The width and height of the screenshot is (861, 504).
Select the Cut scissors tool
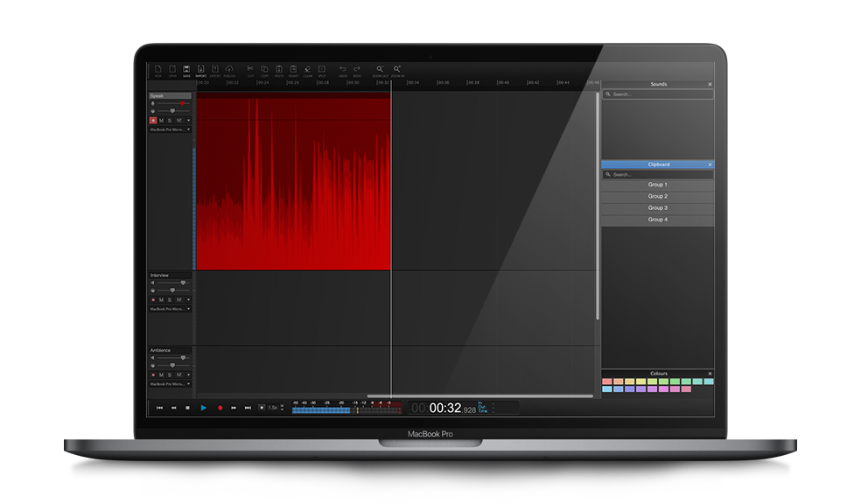coord(250,69)
